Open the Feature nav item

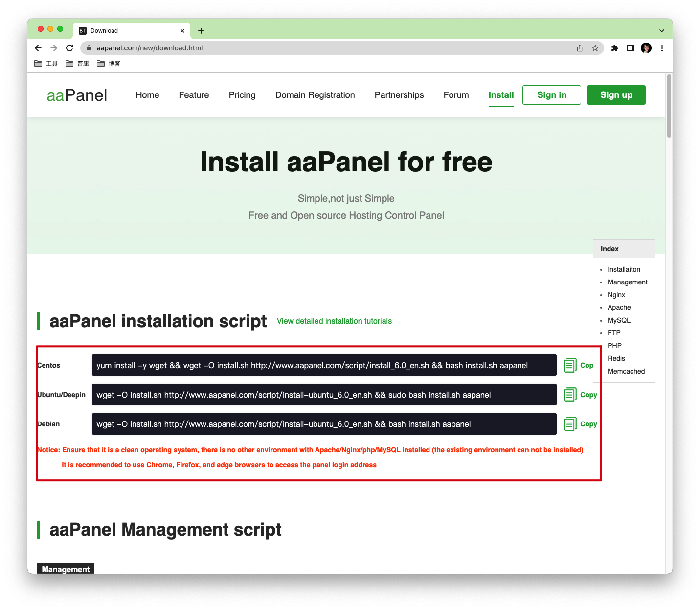pos(194,95)
